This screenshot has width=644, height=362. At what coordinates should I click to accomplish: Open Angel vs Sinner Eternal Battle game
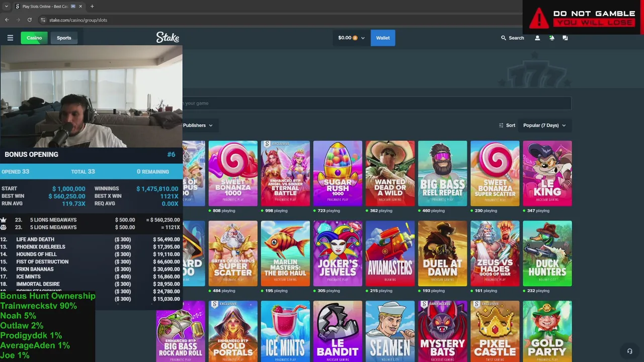[x=285, y=173]
